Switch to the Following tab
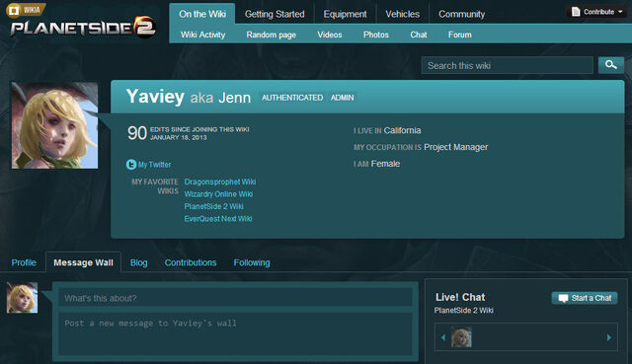 tap(252, 262)
